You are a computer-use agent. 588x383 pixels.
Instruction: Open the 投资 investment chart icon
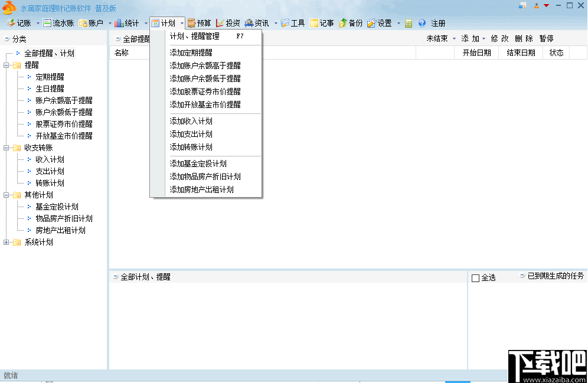click(220, 23)
